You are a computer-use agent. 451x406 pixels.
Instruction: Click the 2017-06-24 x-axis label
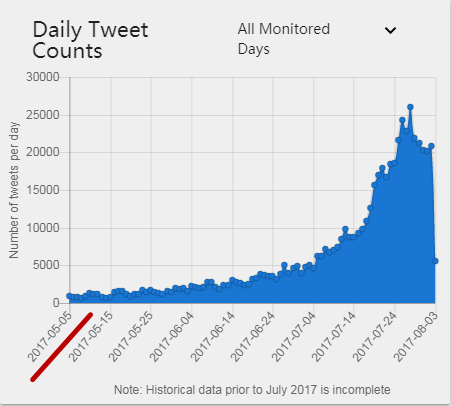pyautogui.click(x=253, y=337)
